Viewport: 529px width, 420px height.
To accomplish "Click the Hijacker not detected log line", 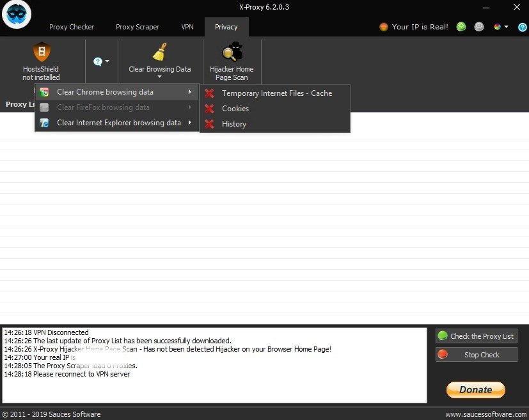I will (x=168, y=349).
